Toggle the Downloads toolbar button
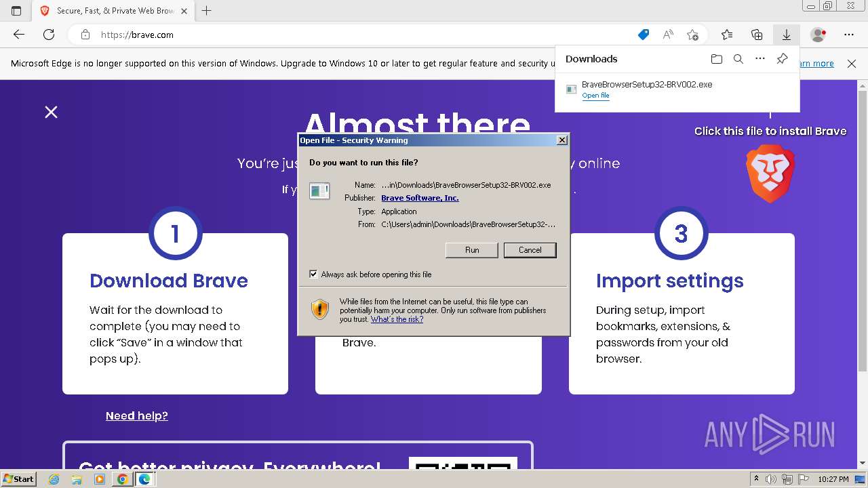The height and width of the screenshot is (488, 868). (787, 35)
